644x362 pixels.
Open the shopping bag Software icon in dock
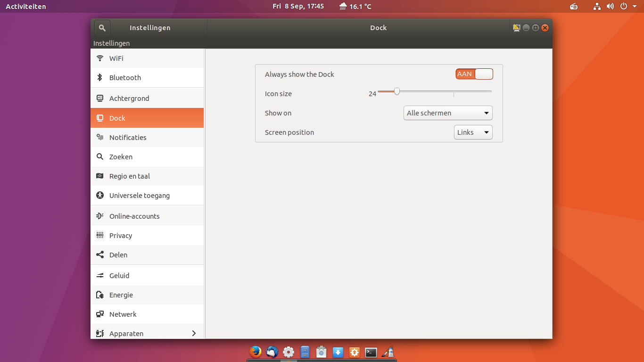pyautogui.click(x=322, y=352)
